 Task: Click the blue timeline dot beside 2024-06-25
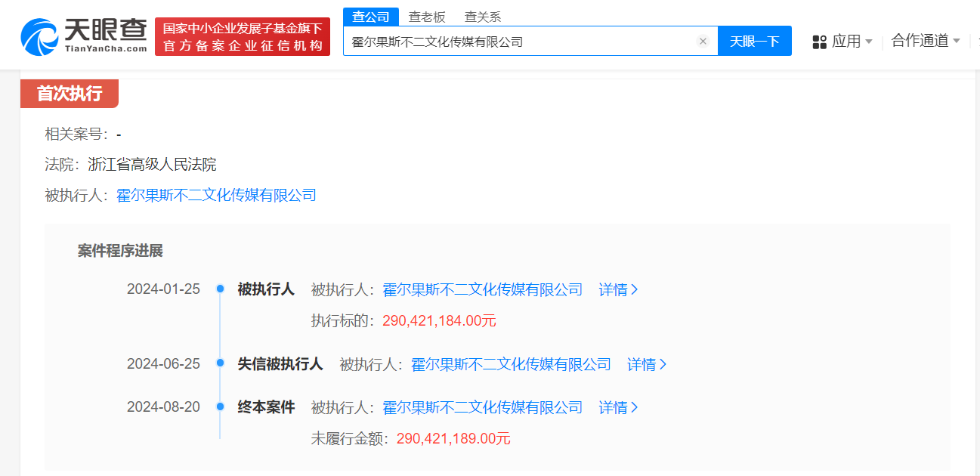coord(220,363)
